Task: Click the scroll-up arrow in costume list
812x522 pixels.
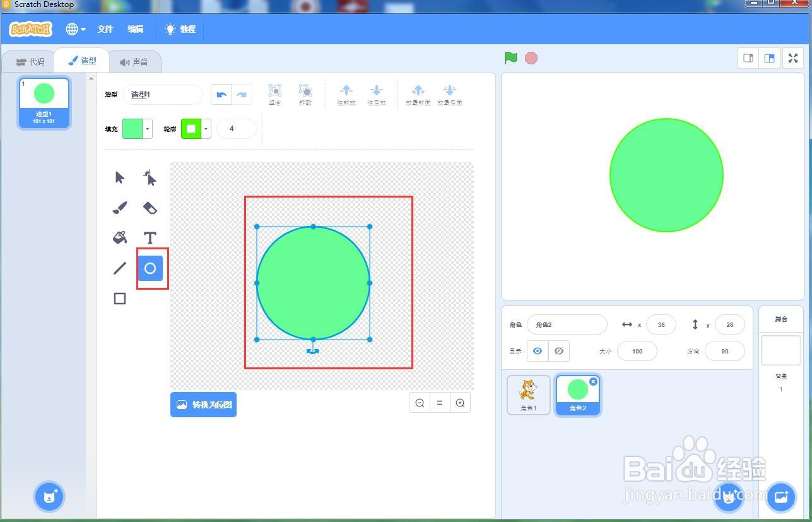Action: point(91,78)
